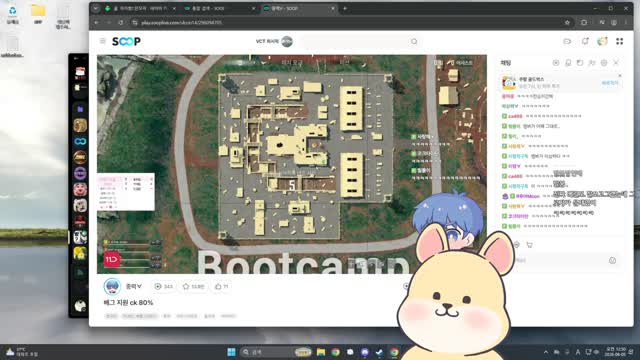
Task: Click the SOOP logo
Action: [126, 41]
